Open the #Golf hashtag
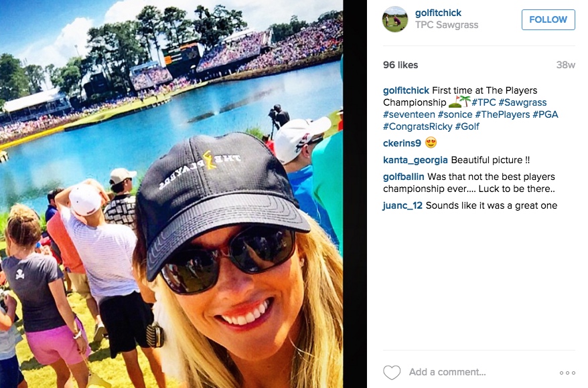588x388 pixels. point(467,126)
